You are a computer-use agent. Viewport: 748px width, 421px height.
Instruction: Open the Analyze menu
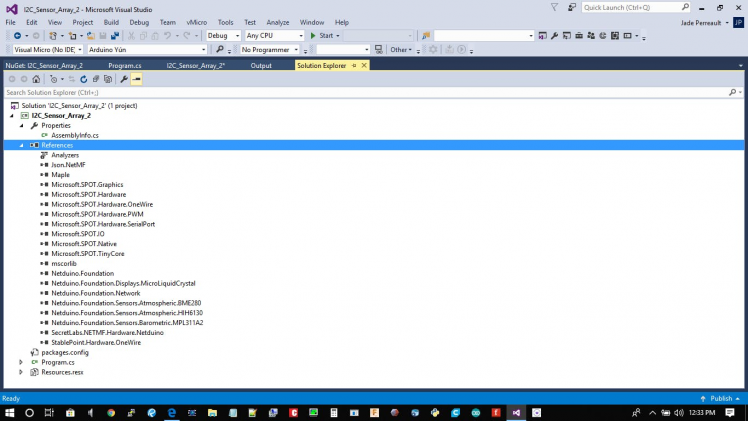tap(278, 22)
